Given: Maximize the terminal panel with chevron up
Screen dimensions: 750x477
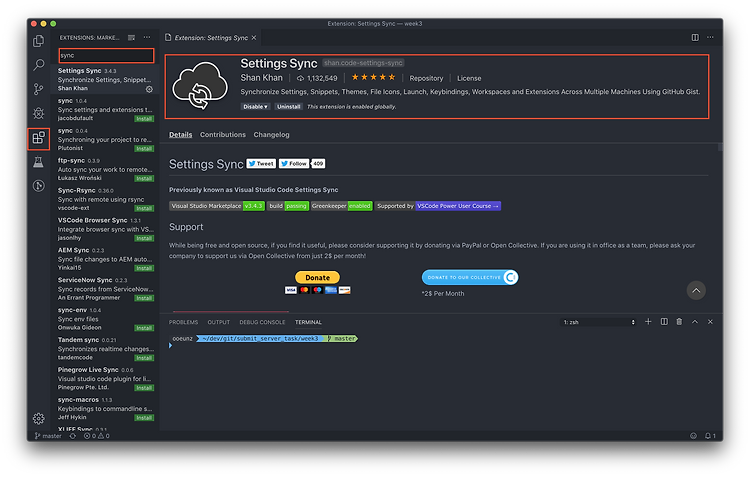Looking at the screenshot, I should (x=695, y=322).
